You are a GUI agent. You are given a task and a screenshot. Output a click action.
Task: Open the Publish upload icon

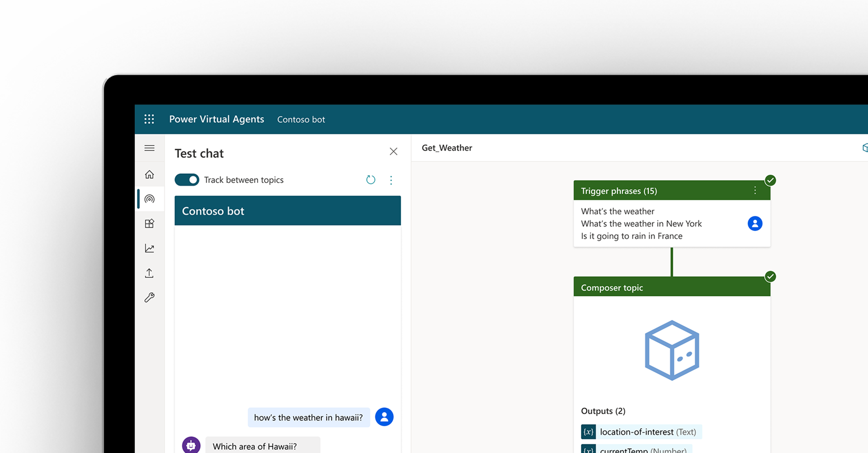coord(150,273)
